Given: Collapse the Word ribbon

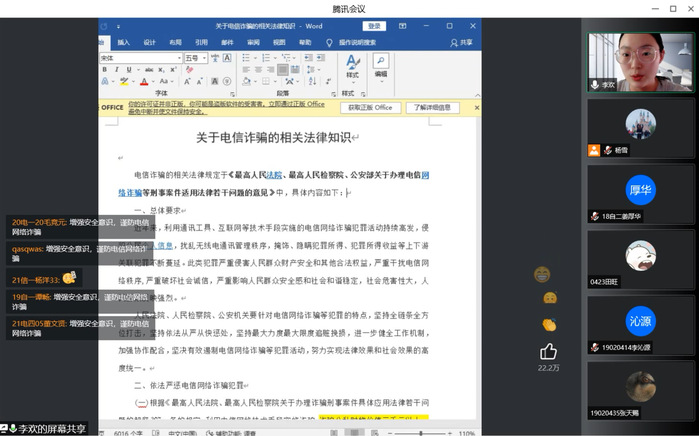Looking at the screenshot, I should pyautogui.click(x=477, y=95).
